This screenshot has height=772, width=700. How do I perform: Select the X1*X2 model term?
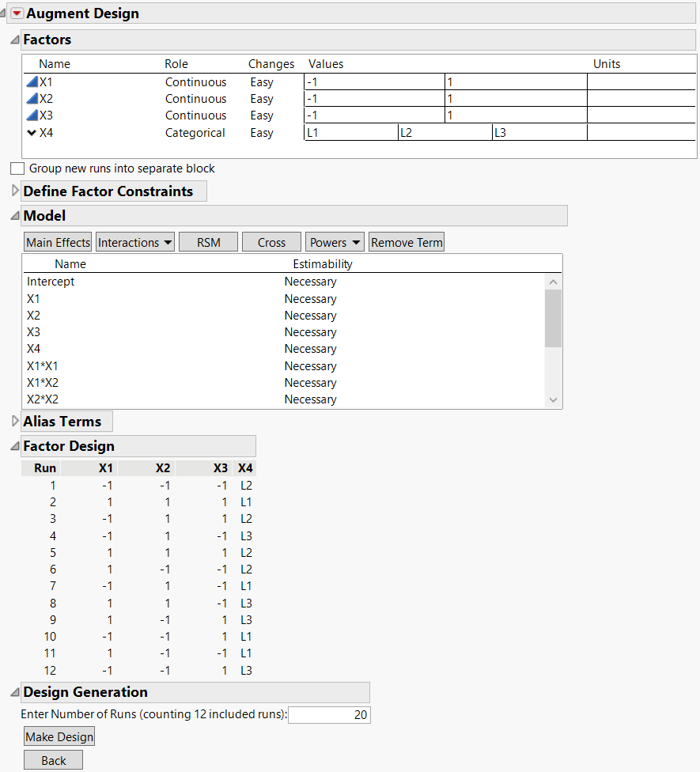[x=43, y=383]
